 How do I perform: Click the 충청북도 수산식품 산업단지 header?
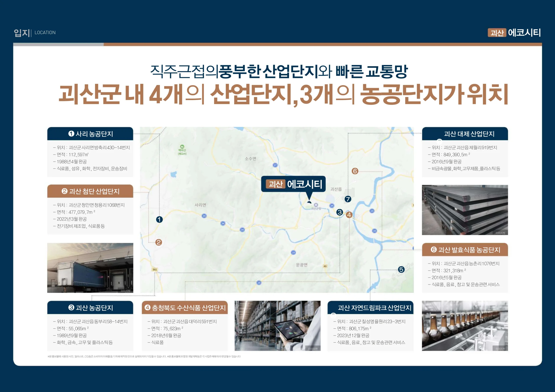(x=185, y=307)
